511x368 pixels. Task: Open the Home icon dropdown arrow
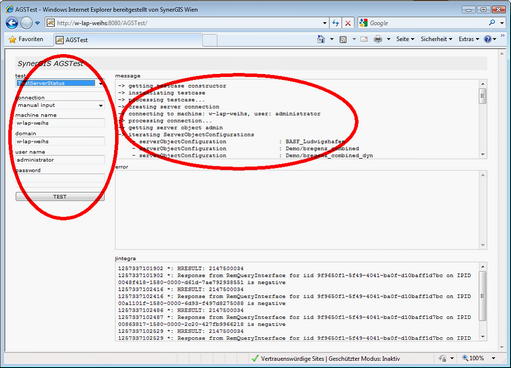coord(332,39)
